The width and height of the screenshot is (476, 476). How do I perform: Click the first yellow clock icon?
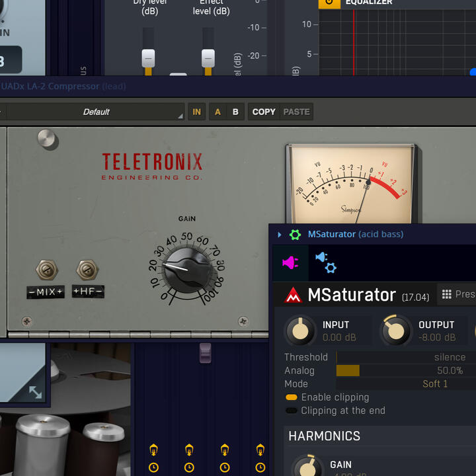point(153,467)
